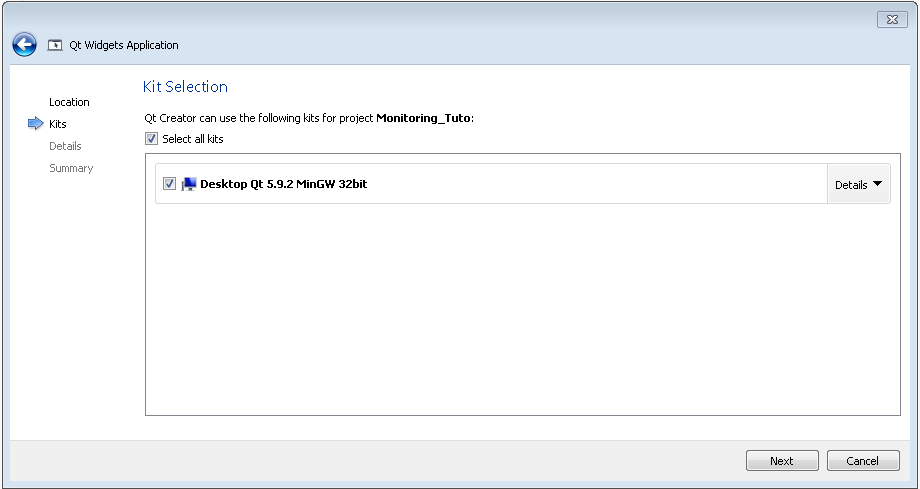Uncheck the Select all kits checkbox
The height and width of the screenshot is (489, 920).
tap(151, 139)
